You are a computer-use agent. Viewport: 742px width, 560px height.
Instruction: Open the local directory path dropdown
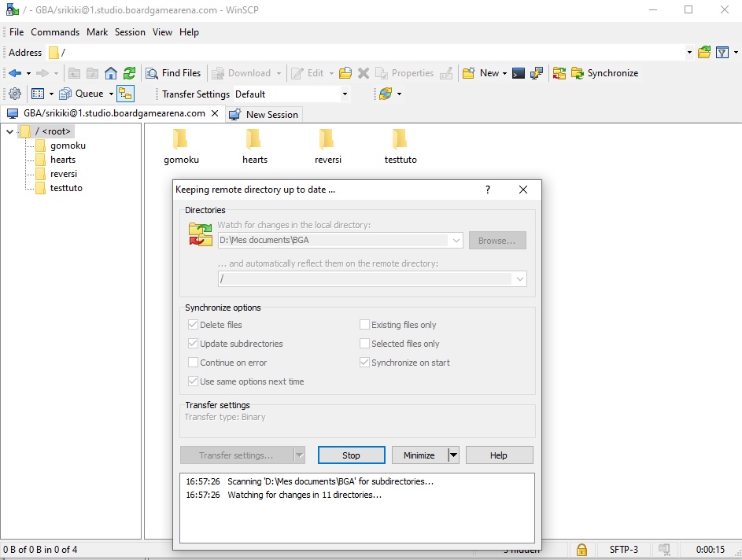(456, 240)
